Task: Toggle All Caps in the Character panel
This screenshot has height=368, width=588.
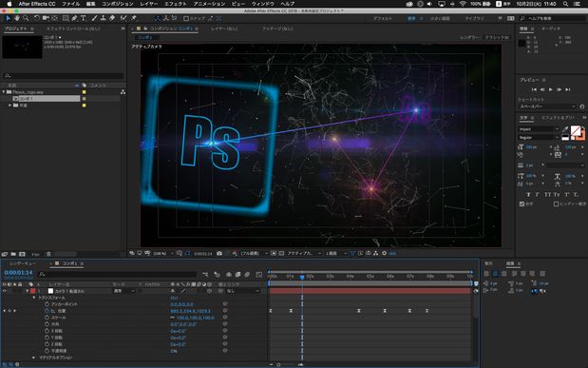Action: tap(547, 195)
